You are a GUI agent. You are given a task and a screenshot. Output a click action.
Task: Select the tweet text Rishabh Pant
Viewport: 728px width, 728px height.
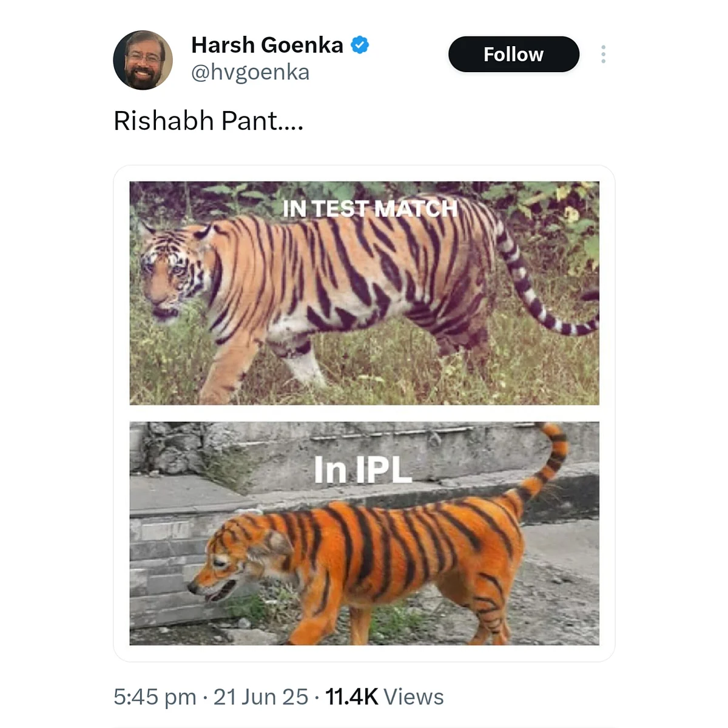[208, 121]
